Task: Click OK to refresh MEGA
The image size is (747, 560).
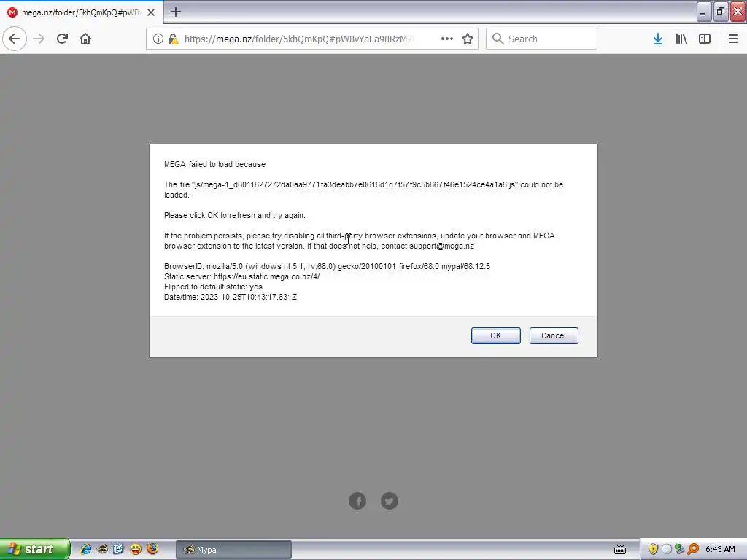Action: pos(495,335)
